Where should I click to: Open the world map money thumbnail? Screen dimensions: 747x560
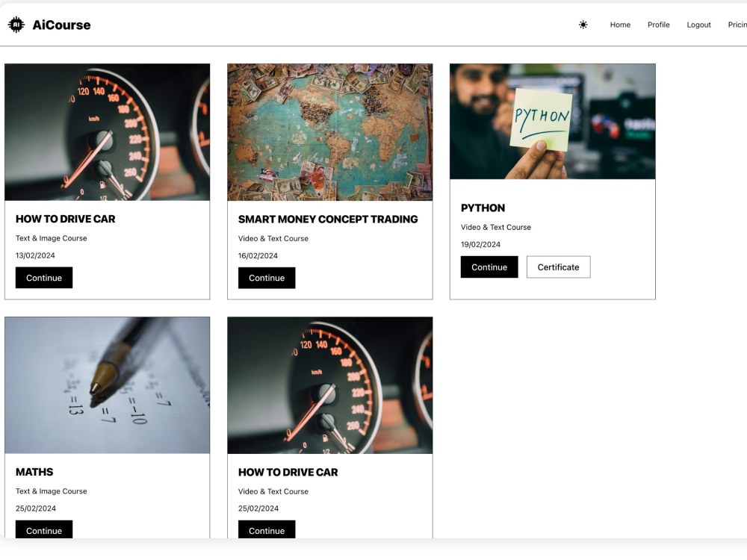click(x=329, y=132)
